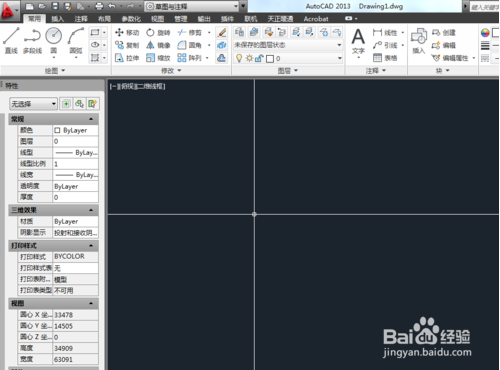Switch to the 参数化 ribbon tab
This screenshot has width=500, height=370.
pyautogui.click(x=131, y=19)
